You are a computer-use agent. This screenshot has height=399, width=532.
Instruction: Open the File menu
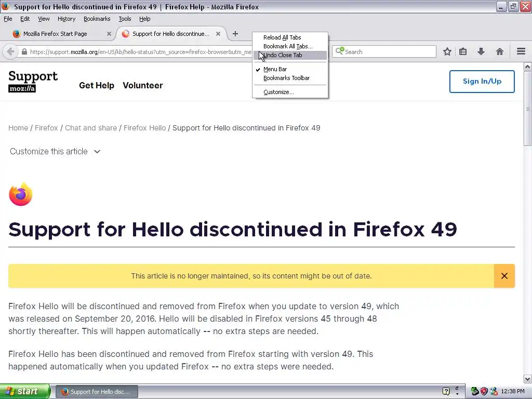[8, 19]
